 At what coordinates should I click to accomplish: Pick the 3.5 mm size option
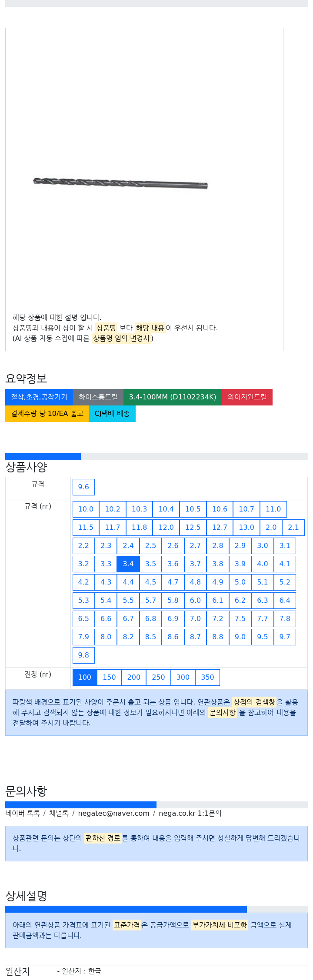150,564
